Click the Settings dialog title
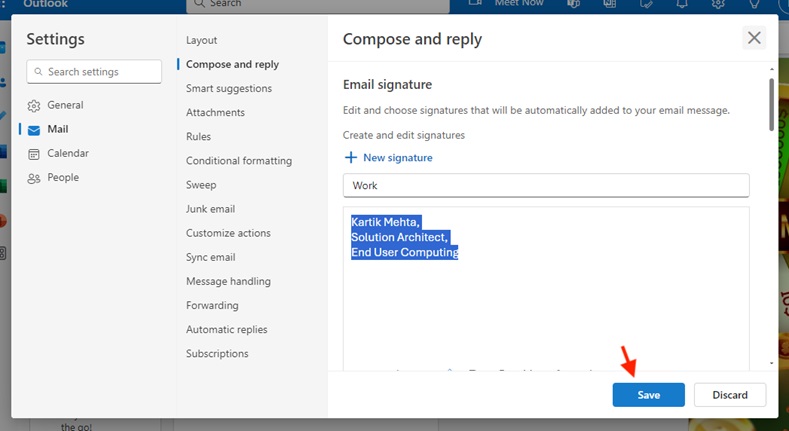Image resolution: width=789 pixels, height=431 pixels. point(55,39)
